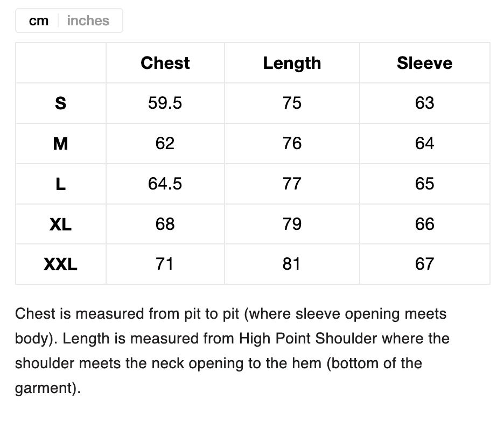
Task: Click the Sleeve column header
Action: tap(424, 63)
